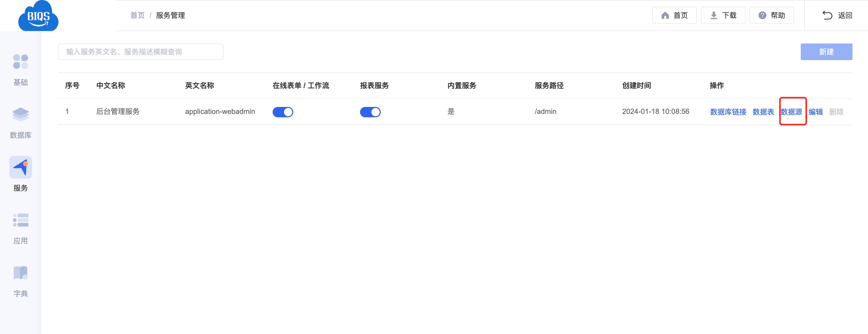Focus the service name search field
868x334 pixels.
click(140, 52)
